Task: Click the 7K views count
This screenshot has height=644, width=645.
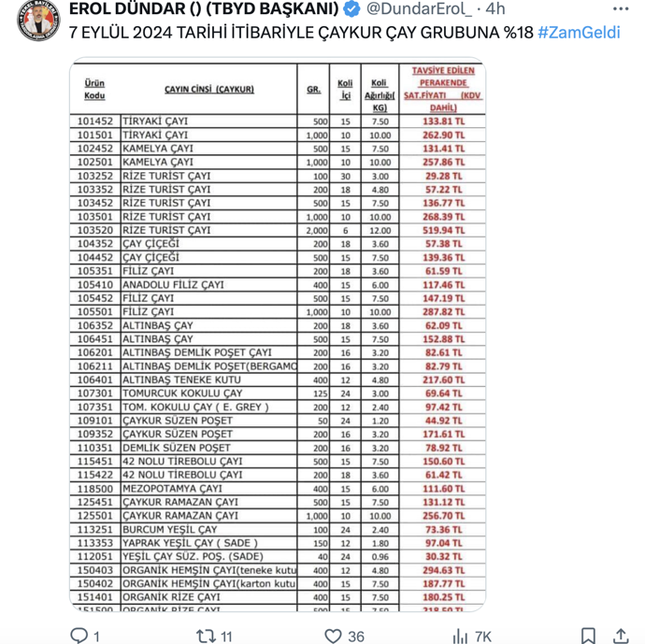Action: pos(481,637)
